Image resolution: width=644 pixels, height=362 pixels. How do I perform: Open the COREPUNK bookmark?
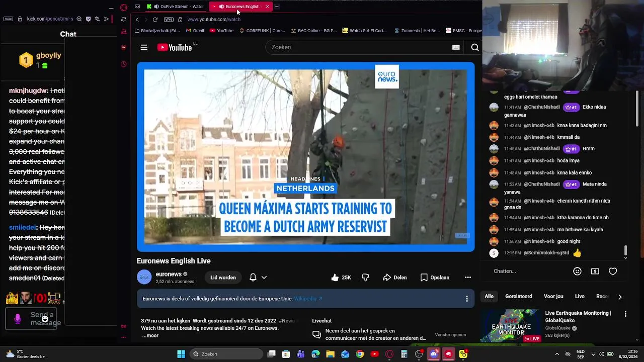(x=262, y=31)
